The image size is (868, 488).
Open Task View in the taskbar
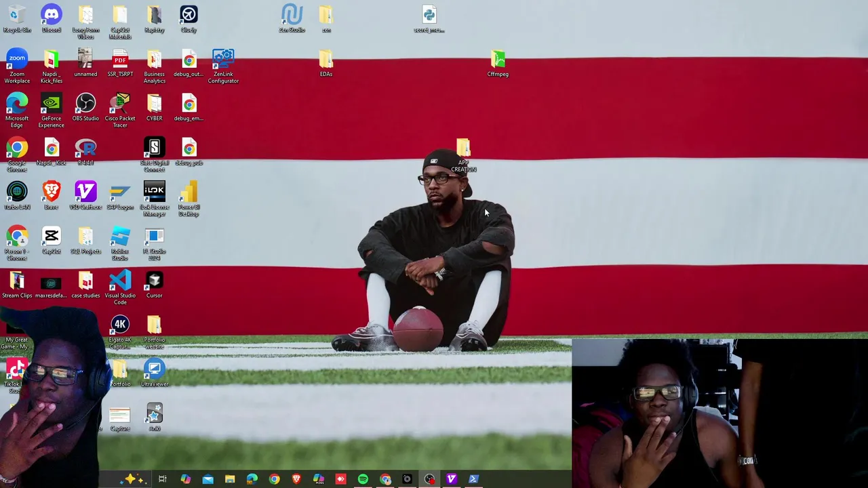tap(163, 479)
